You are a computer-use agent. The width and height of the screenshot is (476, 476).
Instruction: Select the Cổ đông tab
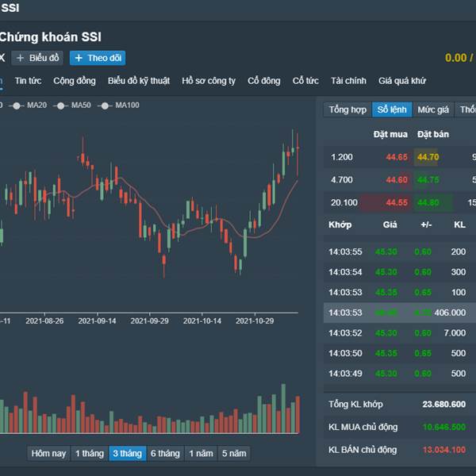coord(264,81)
